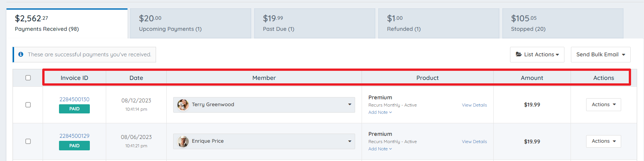This screenshot has width=644, height=161.
Task: Click the info icon in the payments notice
Action: (21, 54)
